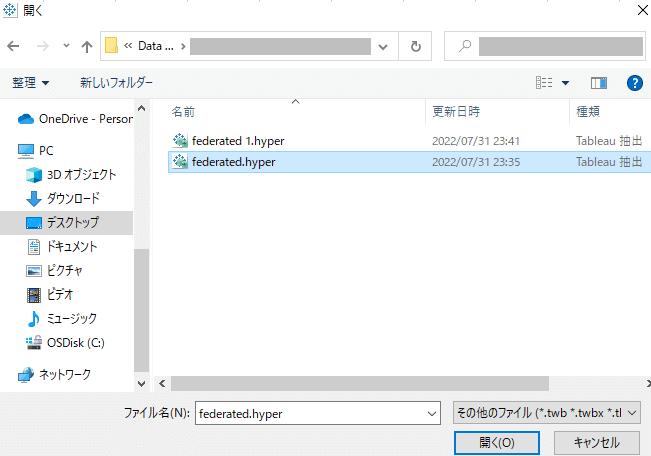Click the horizontal scrollbar thumb
651x456 pixels.
[360, 384]
